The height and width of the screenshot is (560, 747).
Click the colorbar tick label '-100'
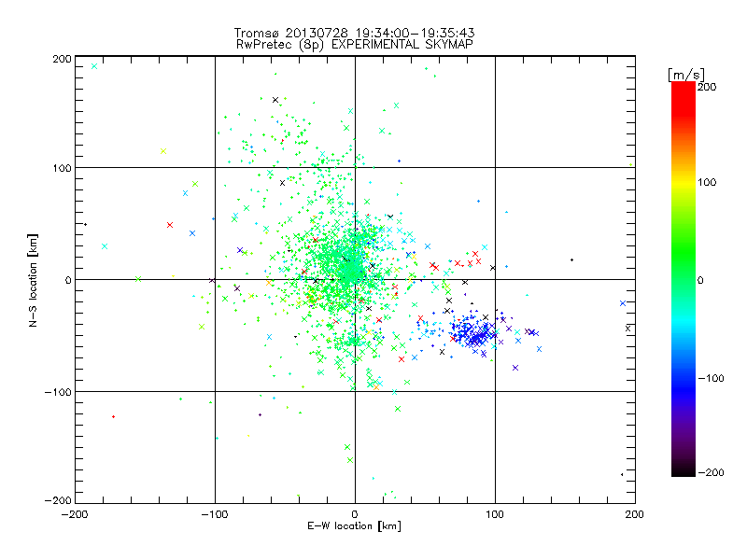point(711,379)
